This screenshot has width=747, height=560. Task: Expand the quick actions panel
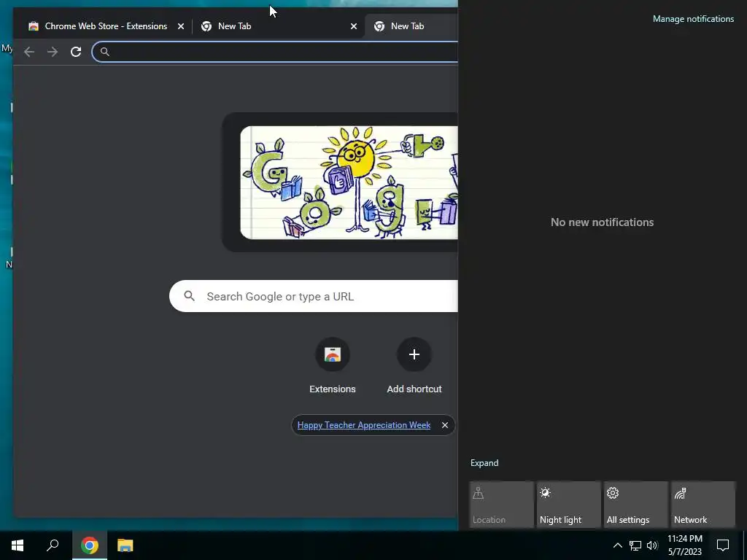click(484, 463)
